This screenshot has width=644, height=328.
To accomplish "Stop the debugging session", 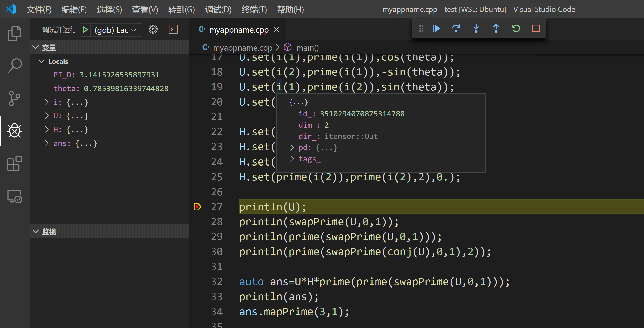I will click(536, 29).
